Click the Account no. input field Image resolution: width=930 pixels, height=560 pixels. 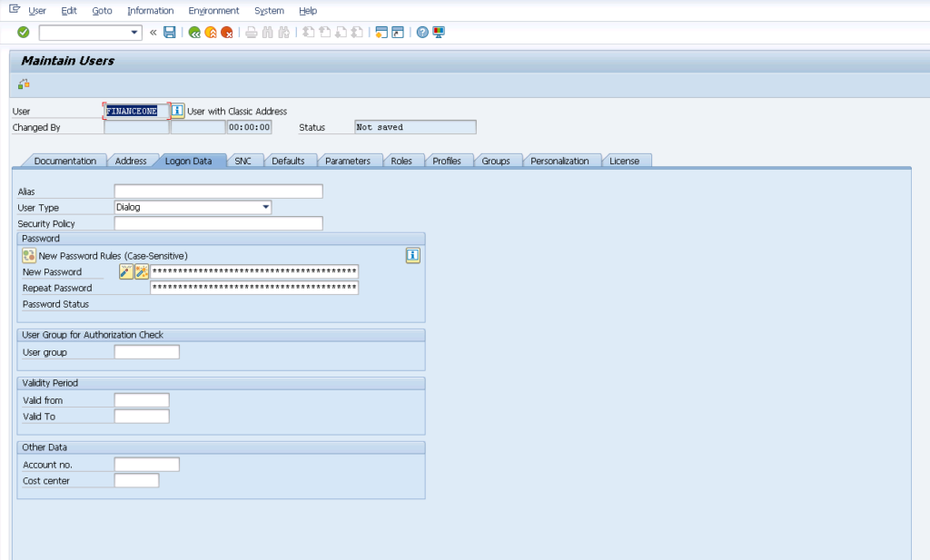coord(146,464)
